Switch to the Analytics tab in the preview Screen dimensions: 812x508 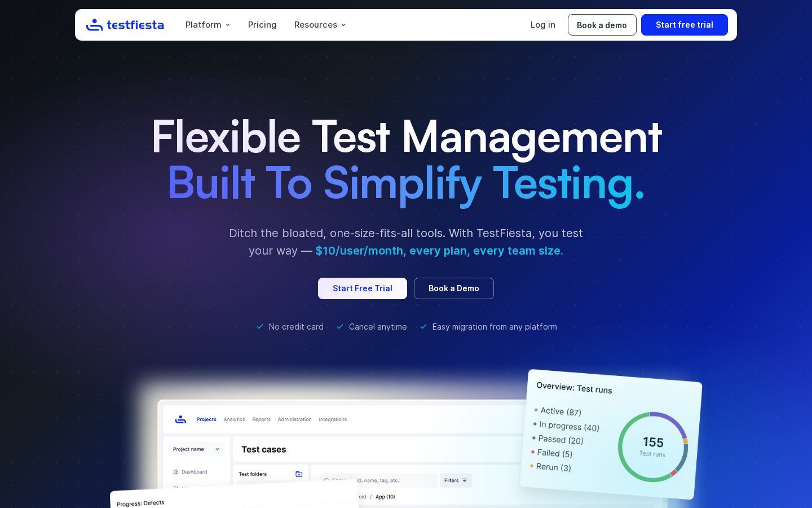[234, 419]
